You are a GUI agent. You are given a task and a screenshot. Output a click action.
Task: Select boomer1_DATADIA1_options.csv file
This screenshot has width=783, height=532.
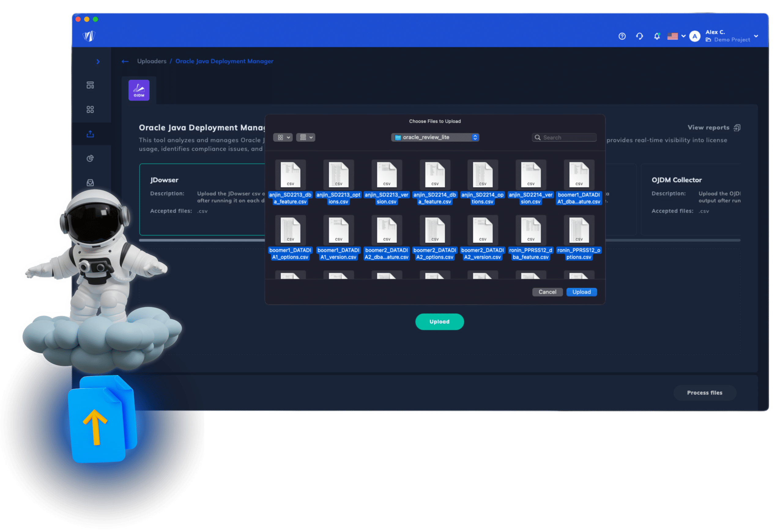point(290,238)
